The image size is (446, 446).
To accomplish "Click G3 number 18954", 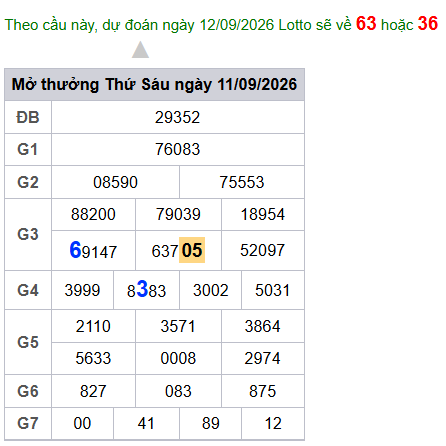I will pos(263,214).
